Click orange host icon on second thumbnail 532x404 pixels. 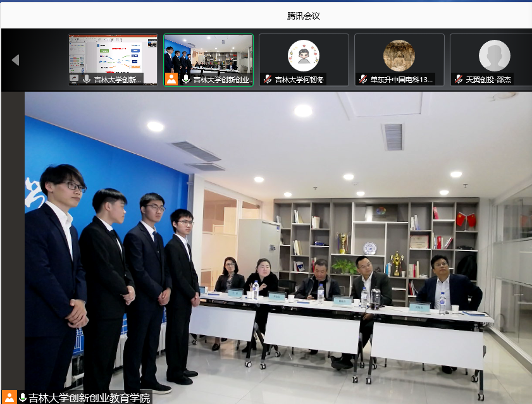tap(171, 80)
